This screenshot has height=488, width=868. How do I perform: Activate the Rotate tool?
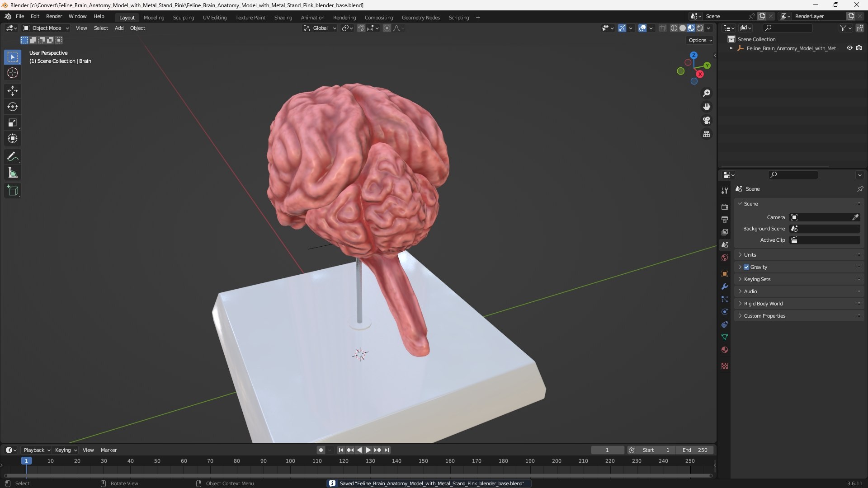13,107
